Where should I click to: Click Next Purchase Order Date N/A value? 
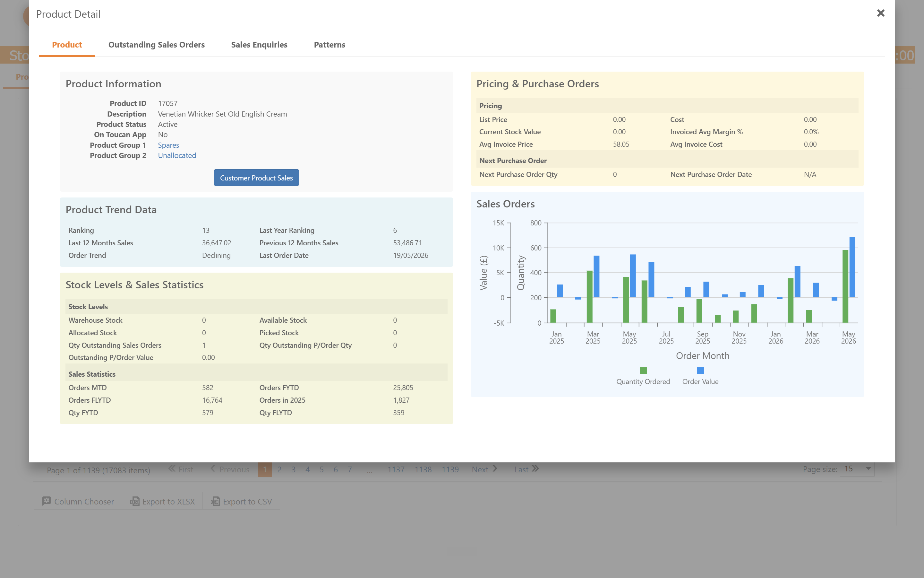pyautogui.click(x=810, y=174)
